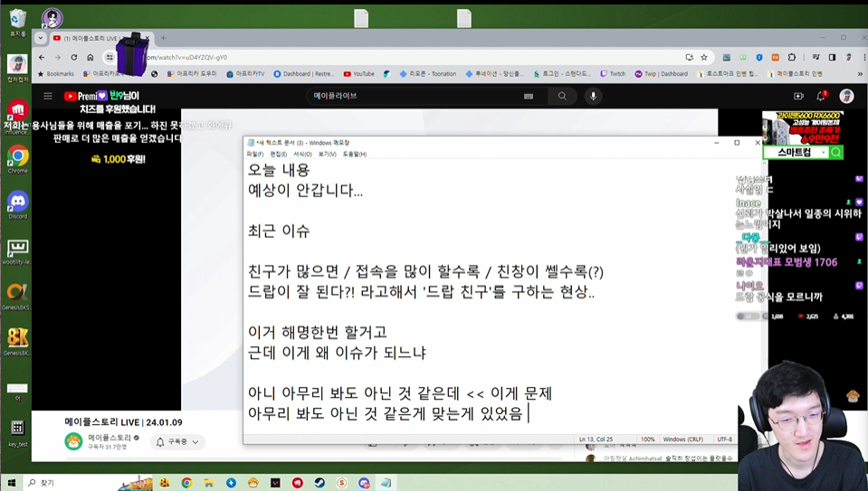Viewport: 868px width, 491px height.
Task: Open the 보기(V) menu in Notepad
Action: (327, 154)
